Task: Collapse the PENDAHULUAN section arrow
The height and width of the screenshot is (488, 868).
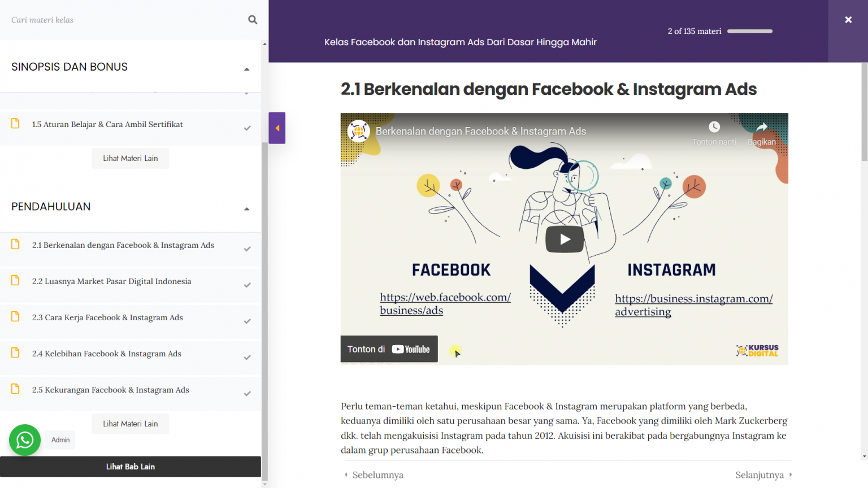Action: [x=246, y=209]
